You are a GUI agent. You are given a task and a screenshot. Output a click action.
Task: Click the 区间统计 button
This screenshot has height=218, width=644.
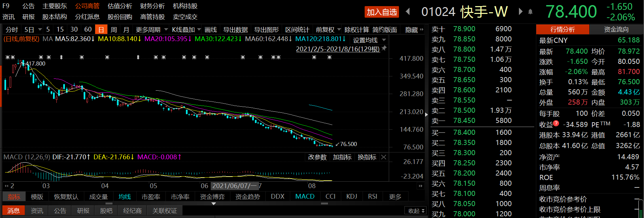[x=297, y=30]
